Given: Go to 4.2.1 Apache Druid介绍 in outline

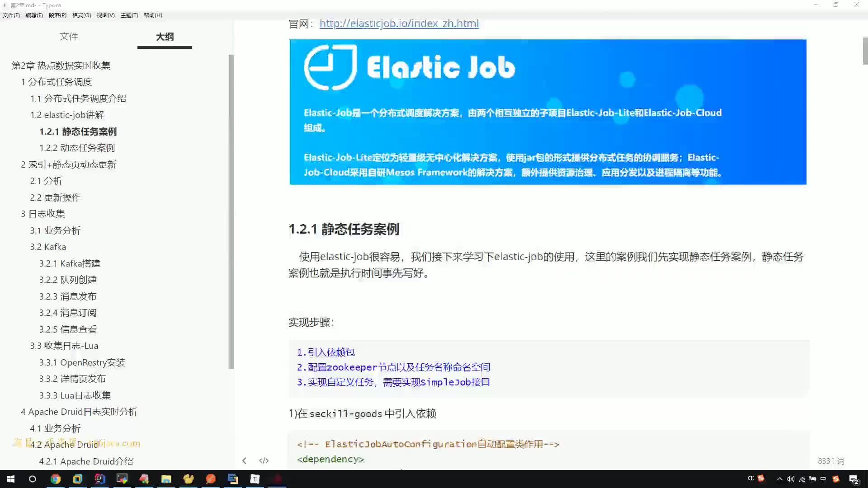Looking at the screenshot, I should pyautogui.click(x=86, y=461).
